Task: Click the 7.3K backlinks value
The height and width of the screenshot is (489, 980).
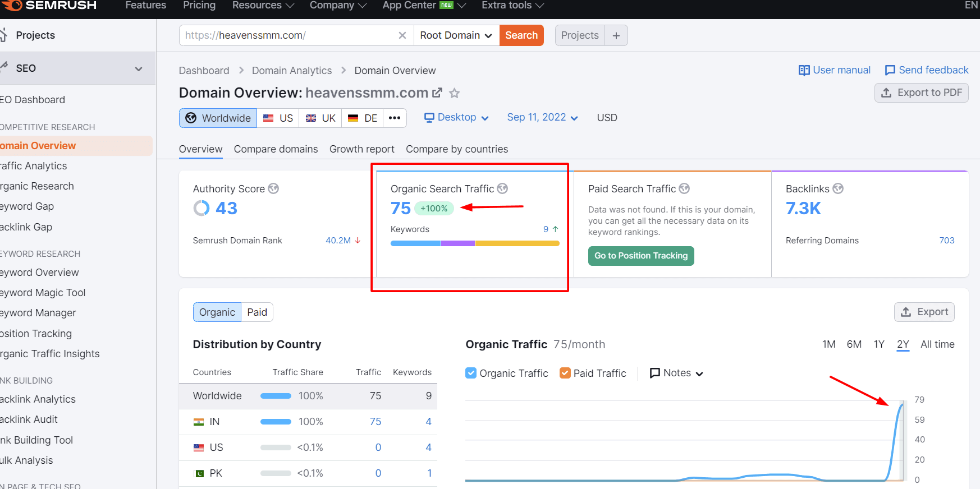Action: point(803,208)
